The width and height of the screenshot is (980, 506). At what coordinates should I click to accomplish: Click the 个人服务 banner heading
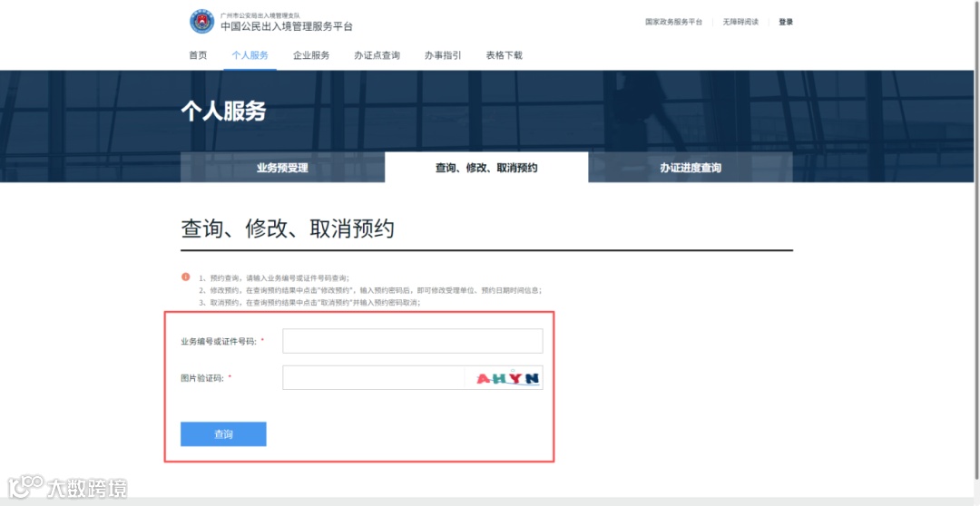[223, 111]
